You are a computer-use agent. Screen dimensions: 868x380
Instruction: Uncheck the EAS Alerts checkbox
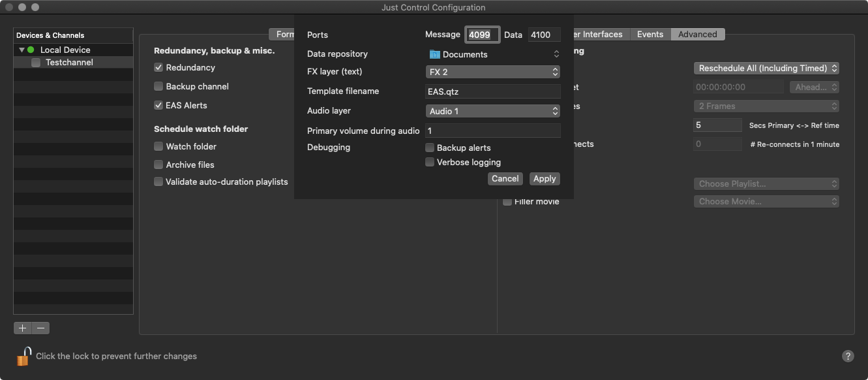point(158,105)
